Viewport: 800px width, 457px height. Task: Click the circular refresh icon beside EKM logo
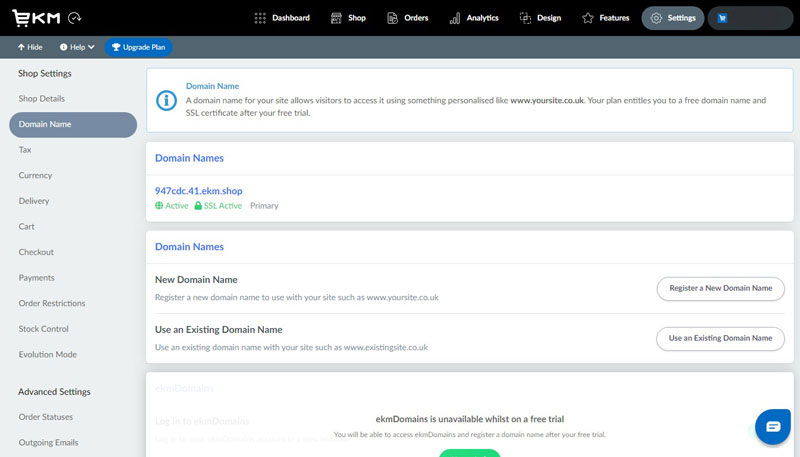pyautogui.click(x=74, y=18)
